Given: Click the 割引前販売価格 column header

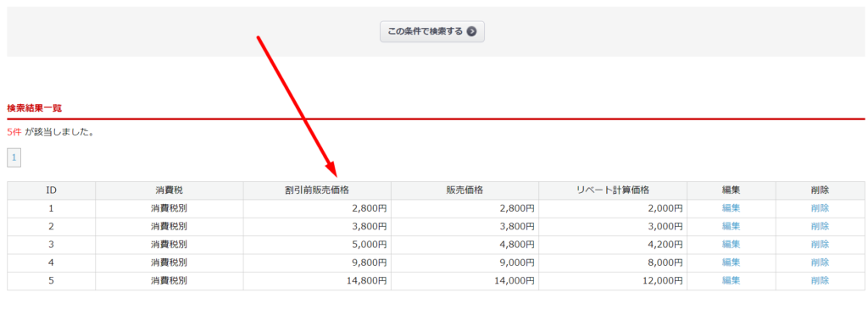Looking at the screenshot, I should click(x=317, y=190).
